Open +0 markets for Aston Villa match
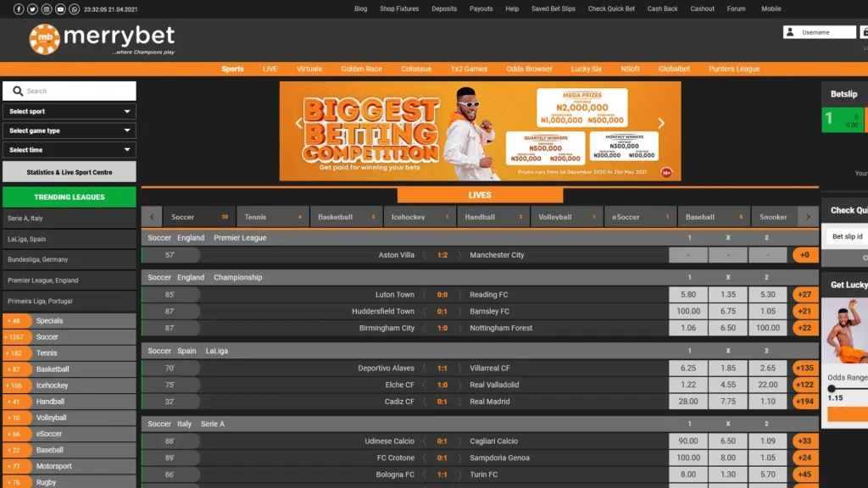The height and width of the screenshot is (488, 868). coord(805,255)
